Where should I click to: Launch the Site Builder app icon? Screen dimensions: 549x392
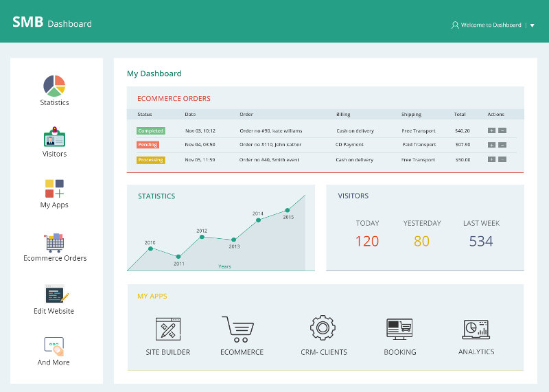(168, 329)
